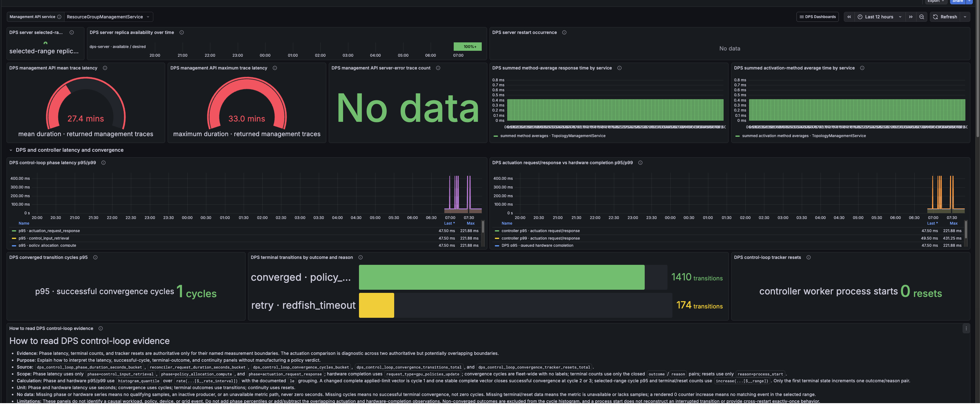Show info for control-loop phase latency p95/p99 panel

(103, 163)
